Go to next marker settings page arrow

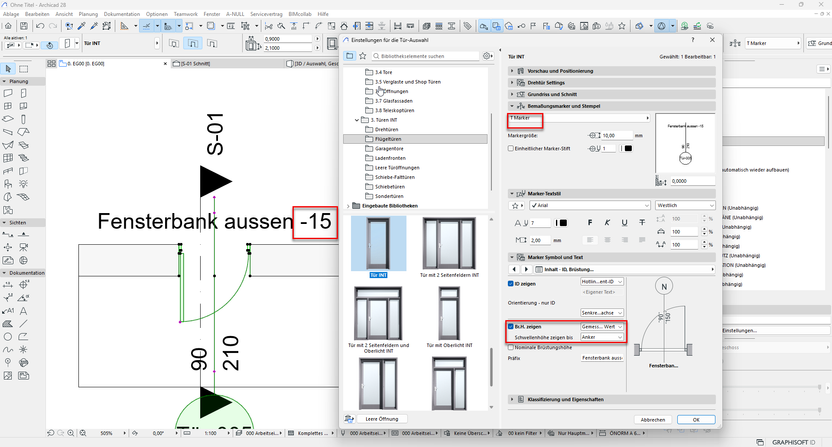[526, 269]
